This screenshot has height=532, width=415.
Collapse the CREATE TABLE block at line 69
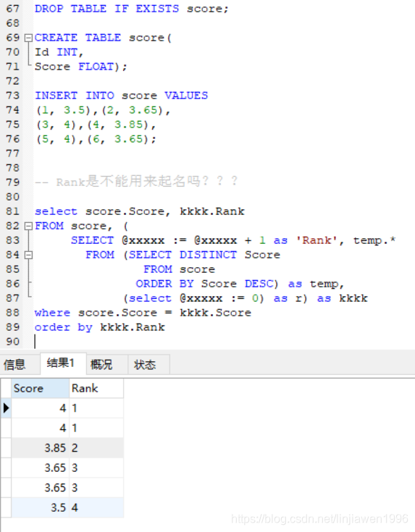click(x=29, y=38)
